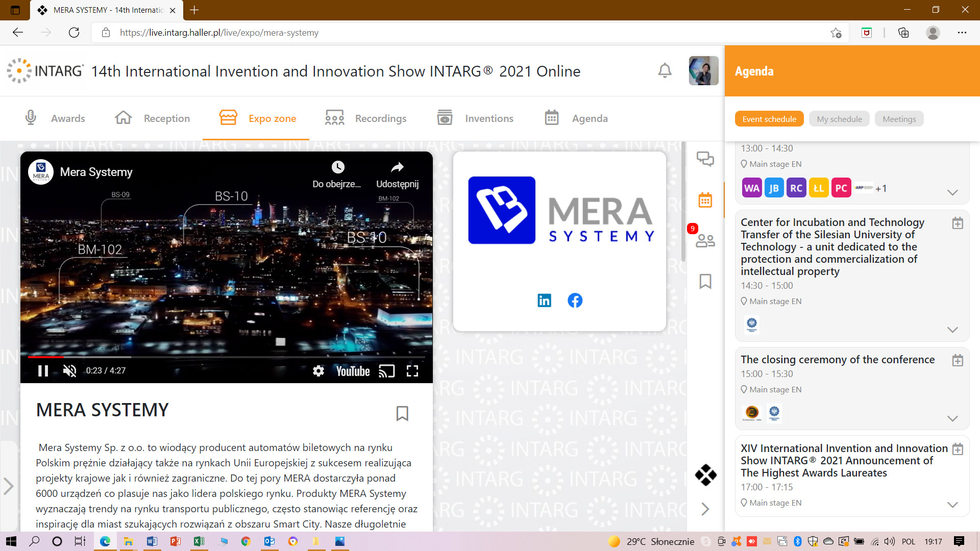Expand the Center for Incubation session
Image resolution: width=980 pixels, height=551 pixels.
point(952,330)
